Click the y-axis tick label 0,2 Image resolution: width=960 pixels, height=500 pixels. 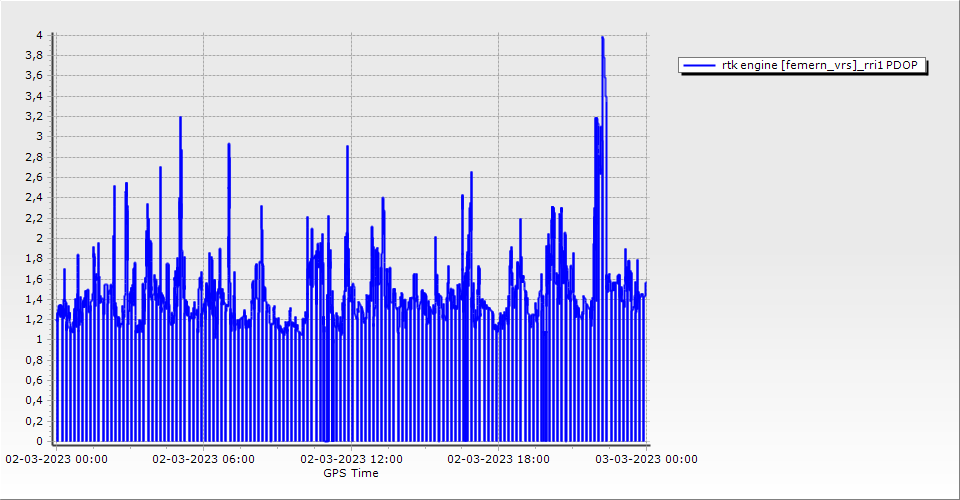pos(35,421)
